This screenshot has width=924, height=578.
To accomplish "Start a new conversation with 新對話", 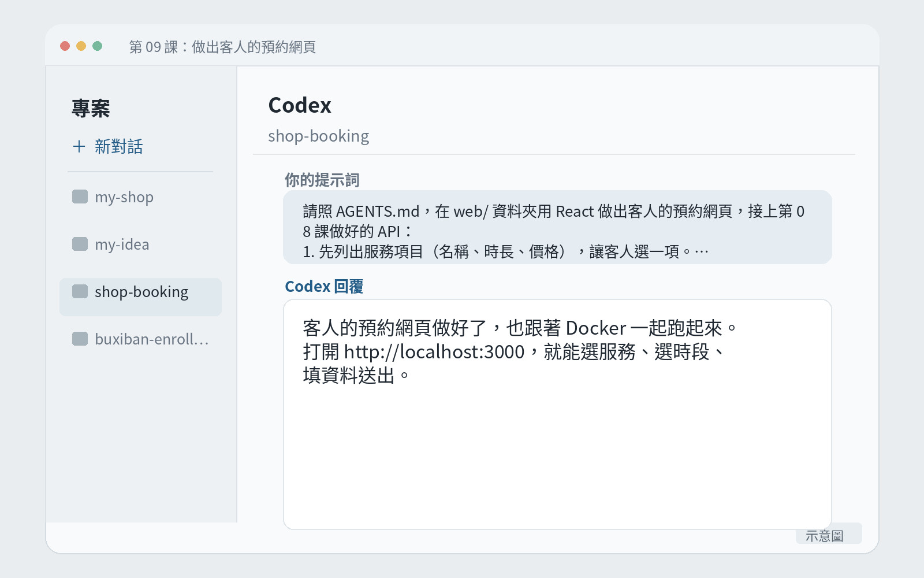I will click(x=107, y=147).
